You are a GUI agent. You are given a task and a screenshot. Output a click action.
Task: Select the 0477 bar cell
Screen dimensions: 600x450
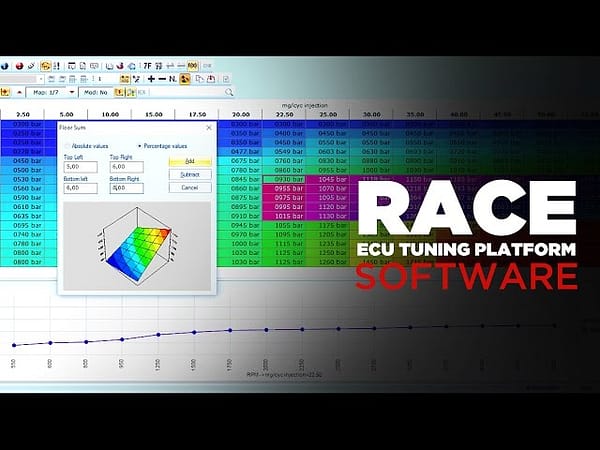coord(241,152)
